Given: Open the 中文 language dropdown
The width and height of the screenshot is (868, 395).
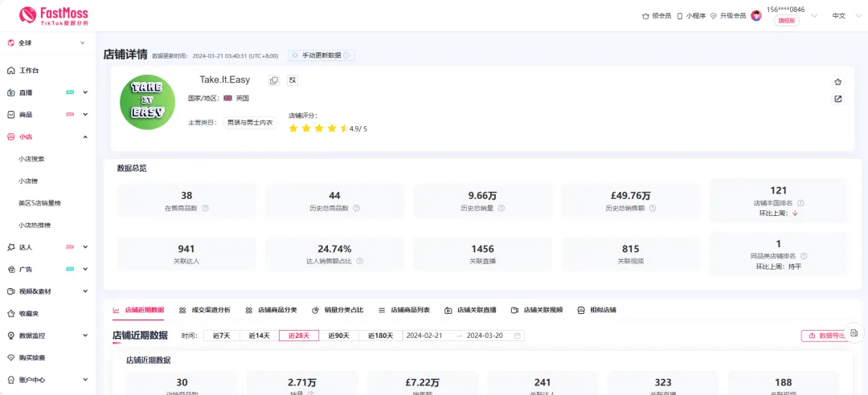Looking at the screenshot, I should [845, 15].
